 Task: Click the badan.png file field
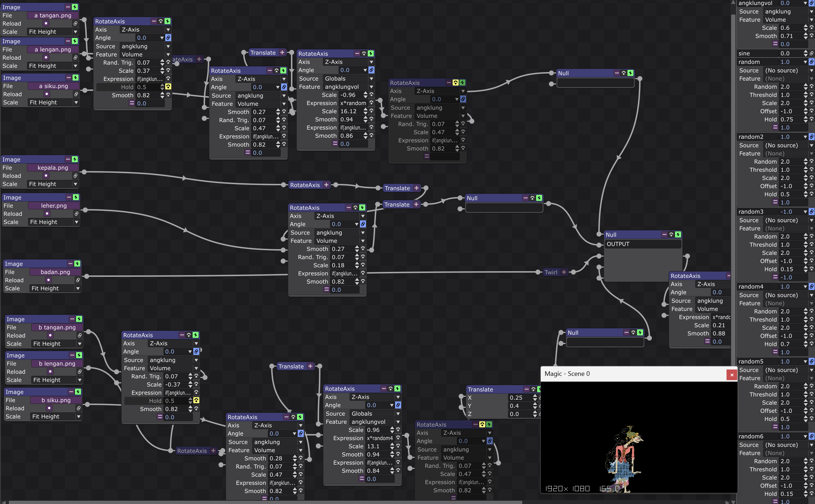[x=55, y=272]
